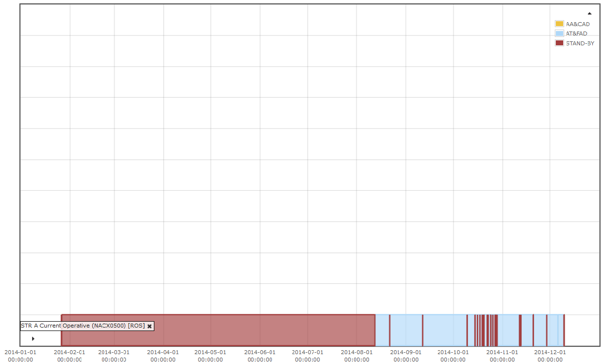The image size is (613, 364).
Task: Click the 2014-09-01 axis date label
Action: [x=406, y=356]
